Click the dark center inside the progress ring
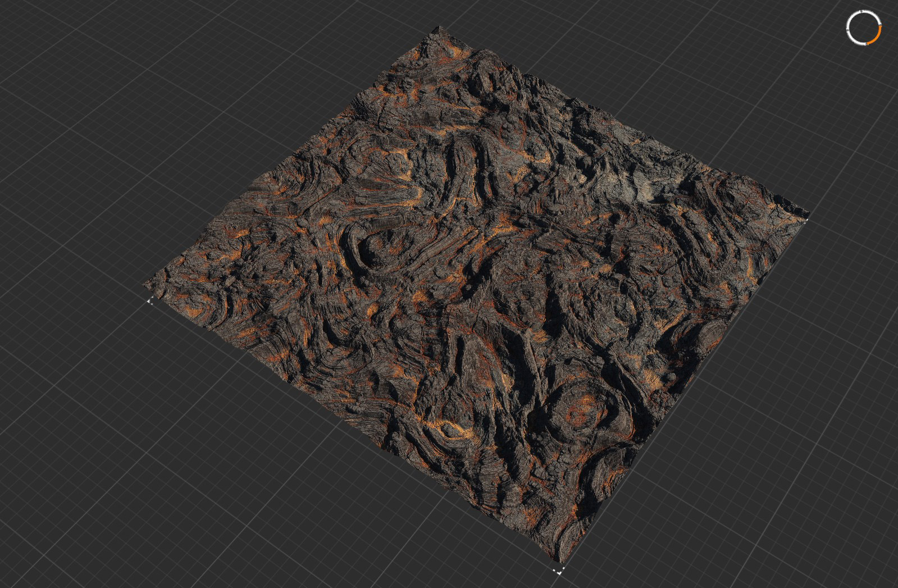898x588 pixels. point(864,27)
